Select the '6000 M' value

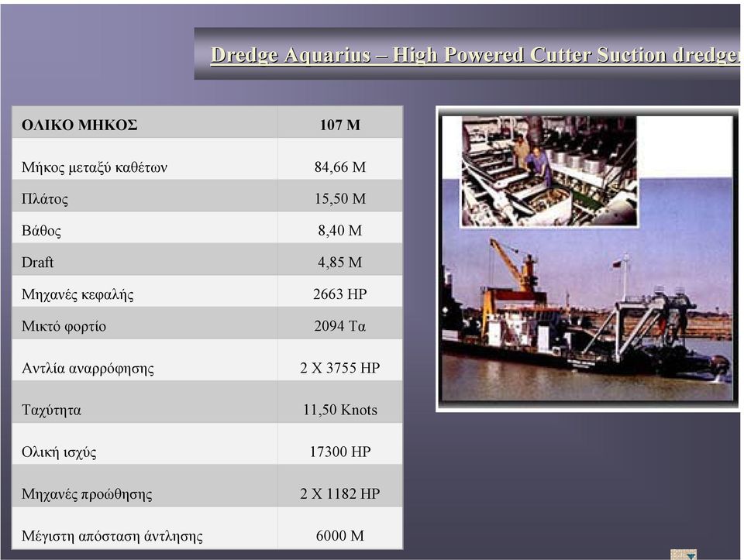[340, 536]
